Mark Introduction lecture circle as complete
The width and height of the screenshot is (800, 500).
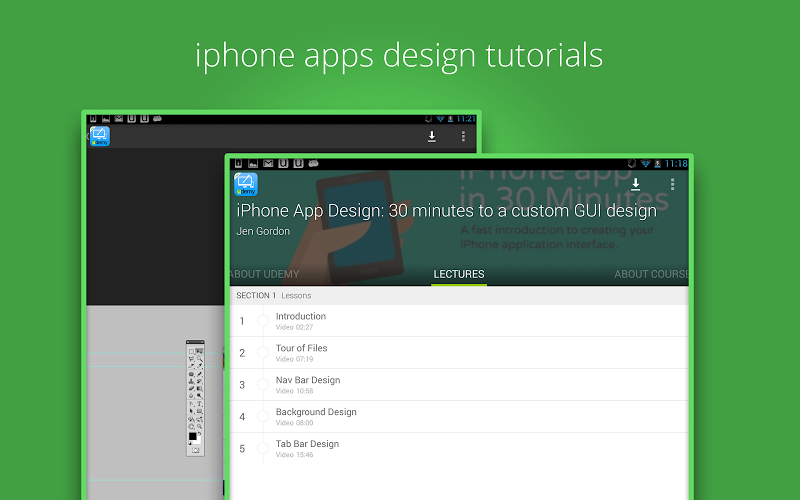[x=263, y=321]
